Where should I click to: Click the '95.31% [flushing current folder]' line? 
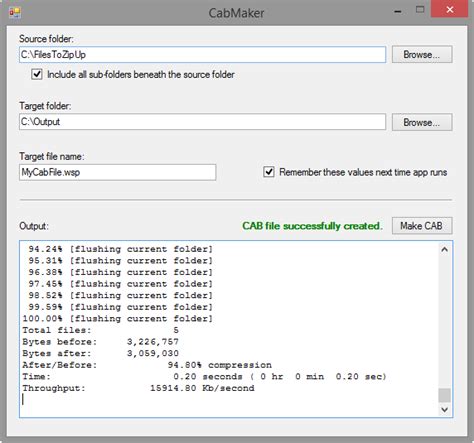(120, 261)
